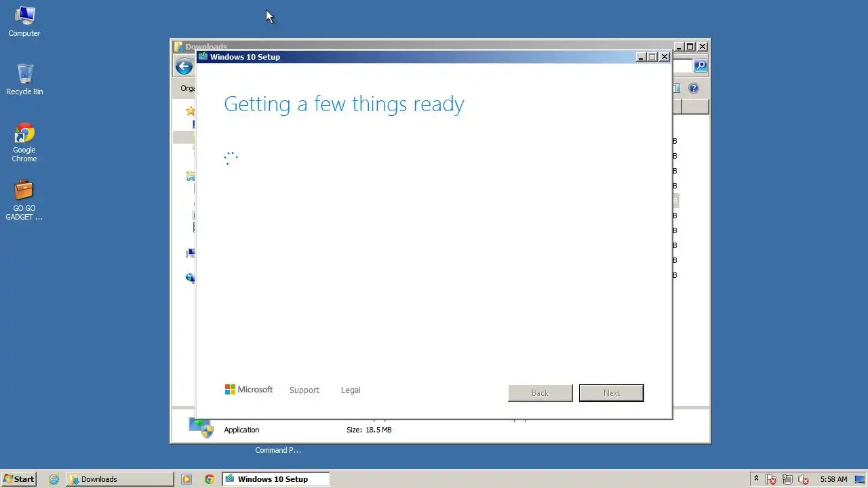Viewport: 868px width, 488px height.
Task: Close the Downloads window
Action: click(703, 47)
